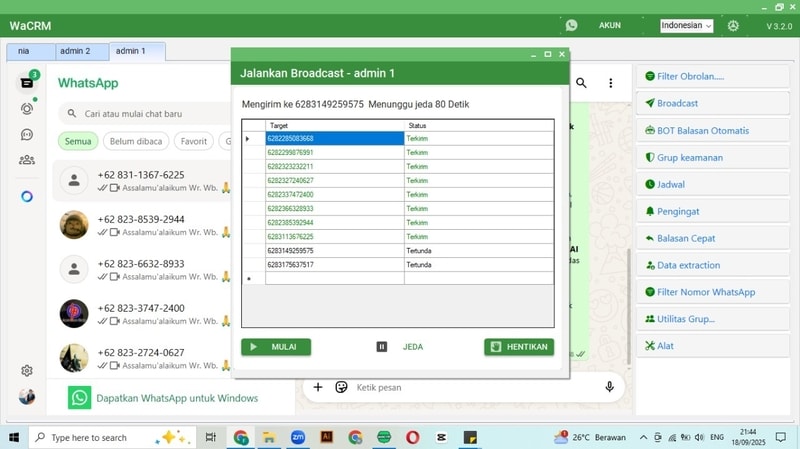
Task: Open the three-dot menu in chat header
Action: (x=611, y=83)
